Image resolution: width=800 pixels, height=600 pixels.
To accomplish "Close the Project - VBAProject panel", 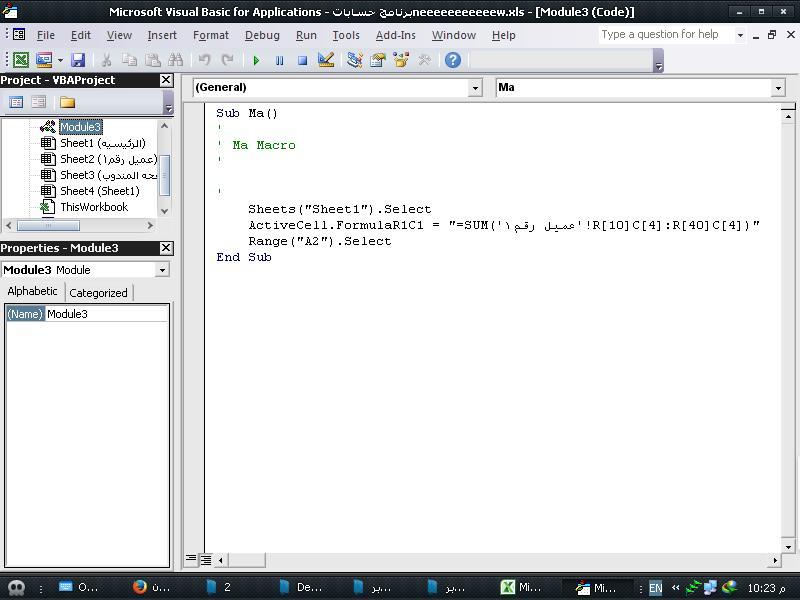I will [166, 80].
